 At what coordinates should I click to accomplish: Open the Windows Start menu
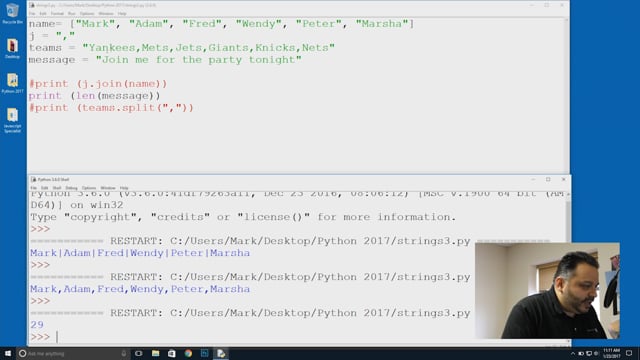pos(8,353)
